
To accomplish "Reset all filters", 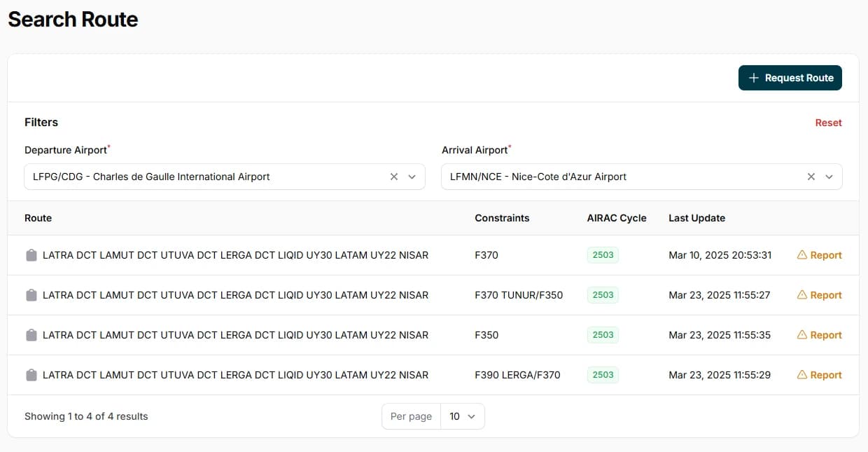I will coord(828,123).
